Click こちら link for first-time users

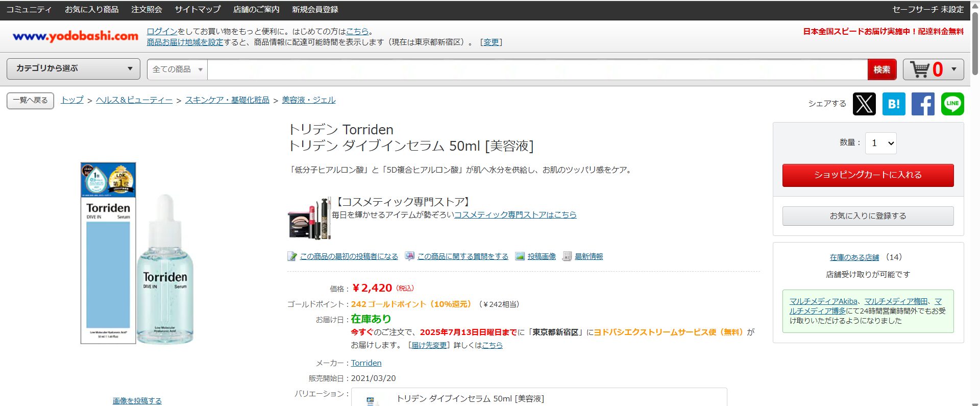click(357, 31)
